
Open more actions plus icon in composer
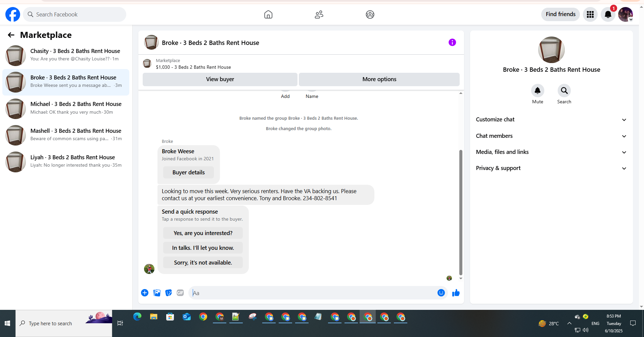[x=145, y=293]
